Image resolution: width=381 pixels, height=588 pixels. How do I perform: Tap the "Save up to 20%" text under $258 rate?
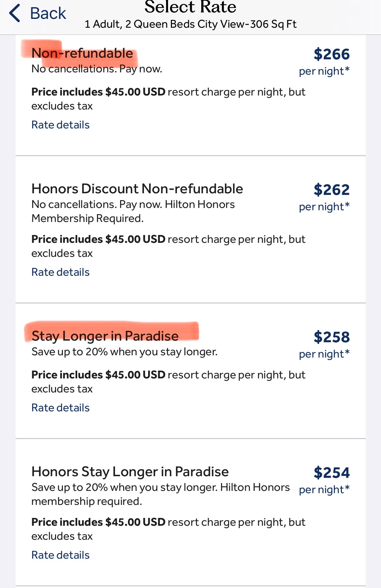point(124,352)
